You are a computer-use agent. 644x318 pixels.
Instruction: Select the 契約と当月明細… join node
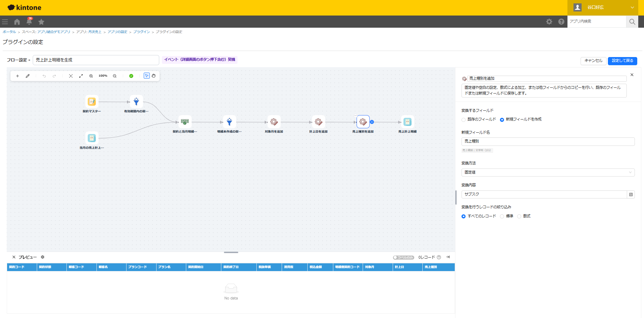(x=185, y=122)
